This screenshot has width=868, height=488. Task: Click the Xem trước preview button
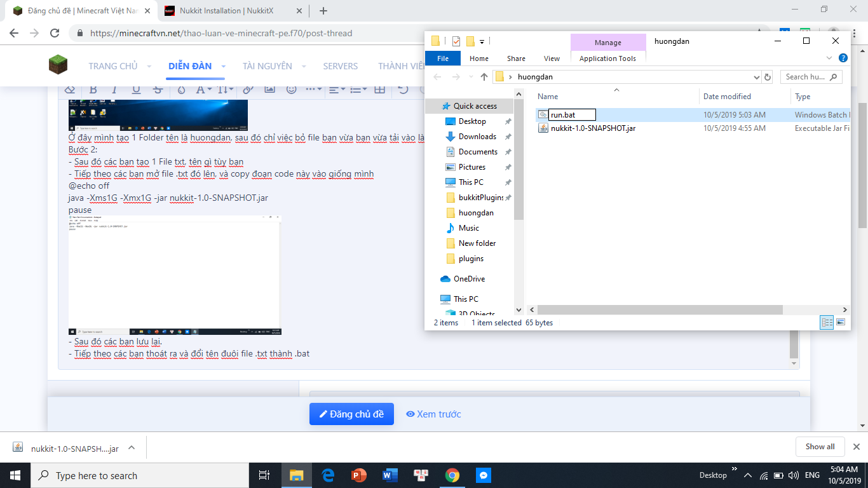(x=433, y=414)
